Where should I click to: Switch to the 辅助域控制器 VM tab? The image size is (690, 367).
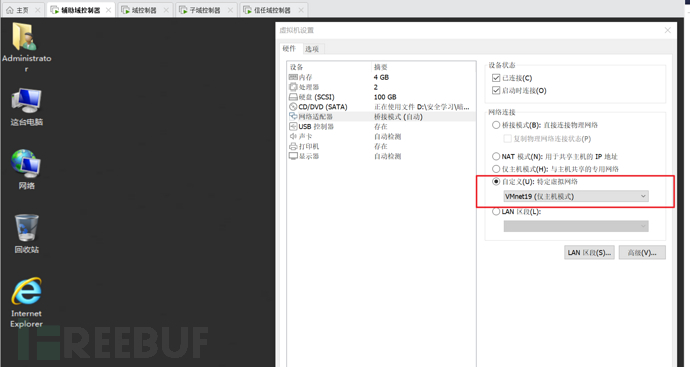click(x=81, y=10)
